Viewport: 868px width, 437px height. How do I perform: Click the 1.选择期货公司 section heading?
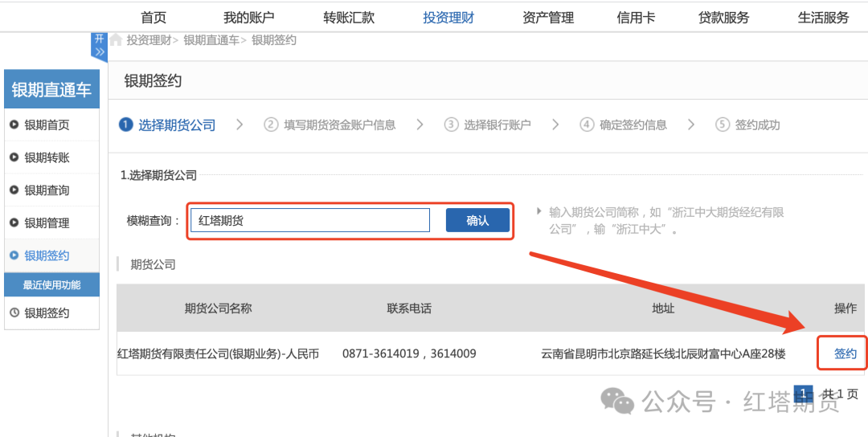(159, 176)
